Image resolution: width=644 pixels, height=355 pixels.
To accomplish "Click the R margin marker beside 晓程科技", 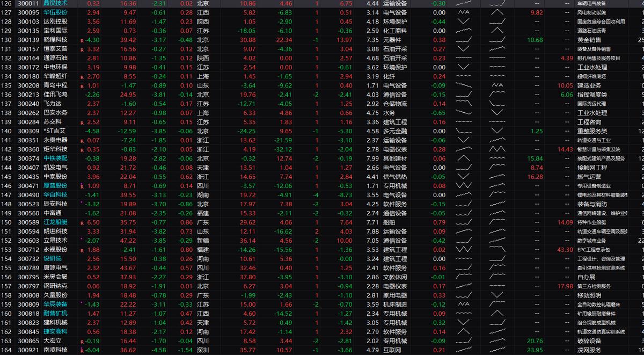I will pos(82,40).
